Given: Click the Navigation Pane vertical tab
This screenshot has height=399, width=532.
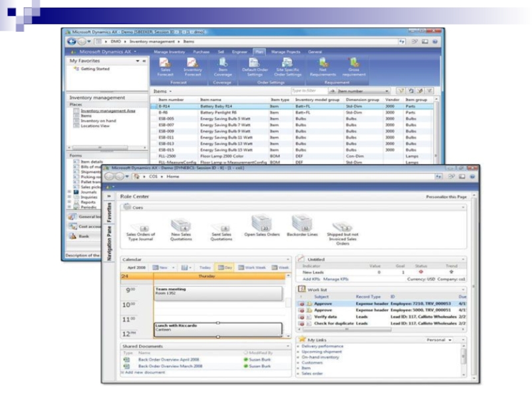Looking at the screenshot, I should (109, 243).
